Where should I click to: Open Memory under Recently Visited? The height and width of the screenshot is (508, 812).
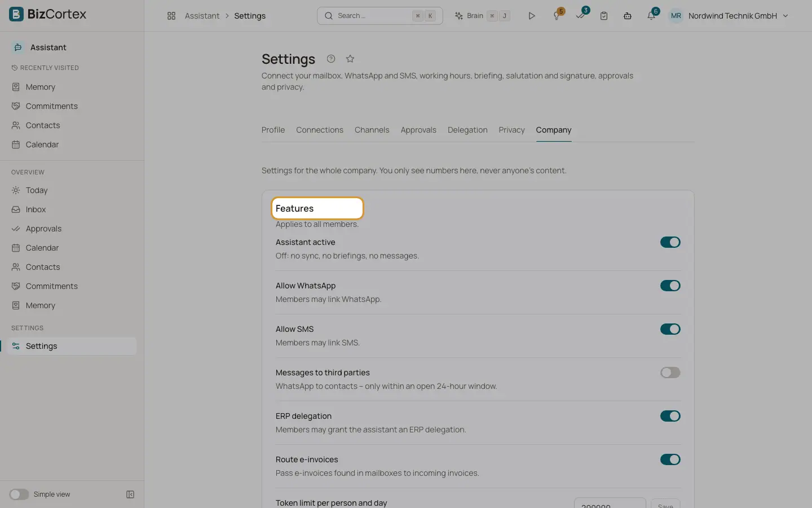pos(72,87)
